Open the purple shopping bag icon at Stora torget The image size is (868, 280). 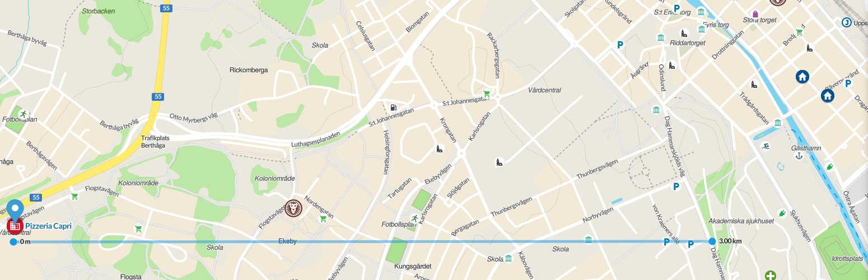coord(755,14)
